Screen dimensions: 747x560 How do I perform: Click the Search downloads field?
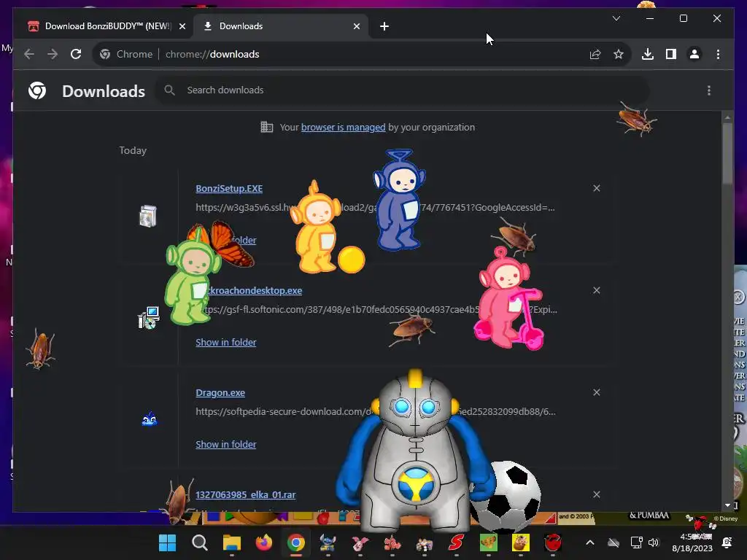pyautogui.click(x=403, y=90)
